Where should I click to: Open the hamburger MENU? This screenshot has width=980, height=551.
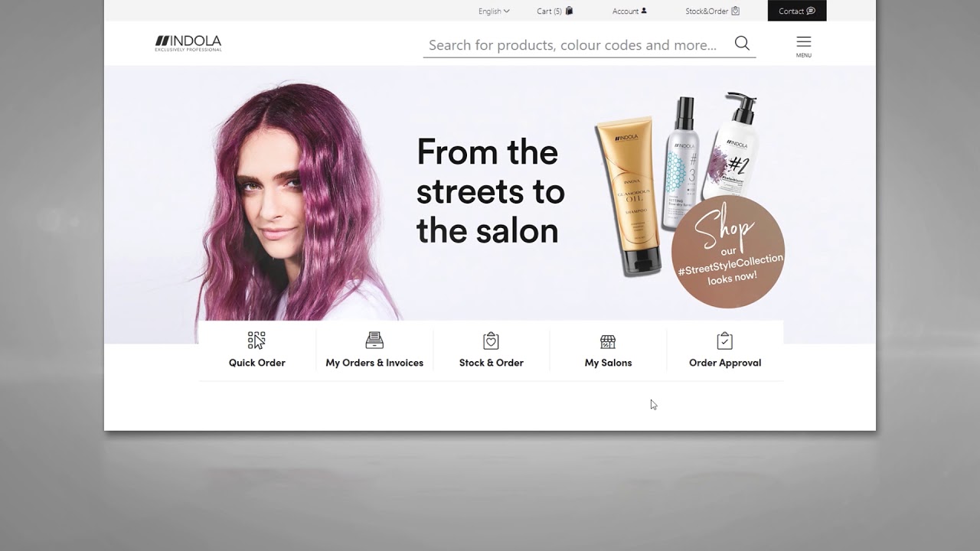tap(803, 46)
